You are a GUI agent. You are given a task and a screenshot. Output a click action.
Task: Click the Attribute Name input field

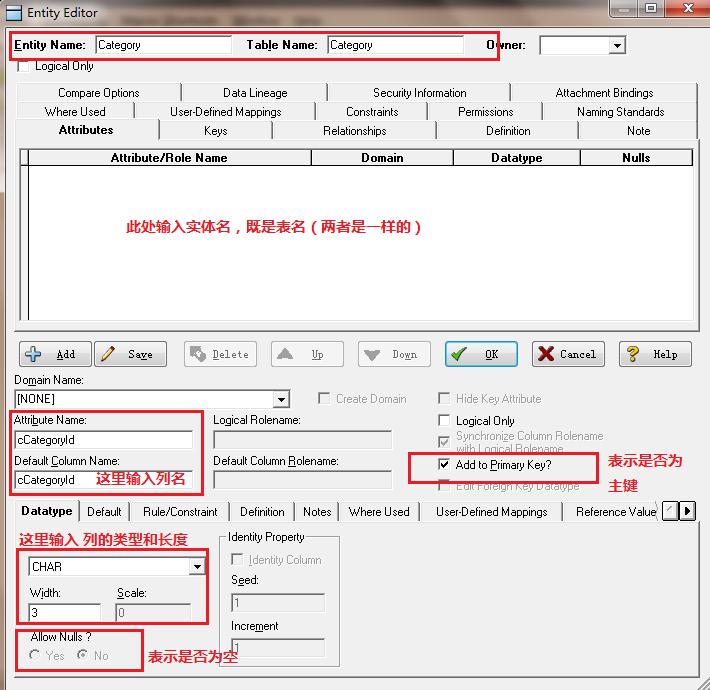(x=104, y=440)
